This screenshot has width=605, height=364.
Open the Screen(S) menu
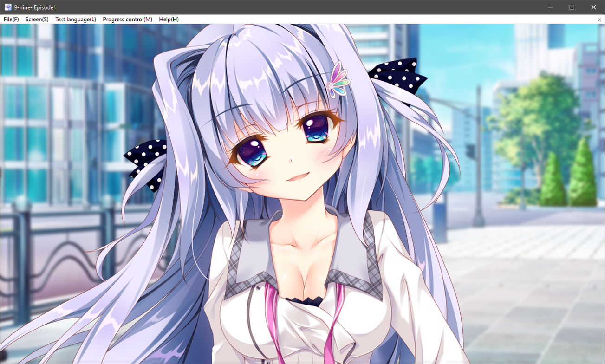pyautogui.click(x=37, y=19)
